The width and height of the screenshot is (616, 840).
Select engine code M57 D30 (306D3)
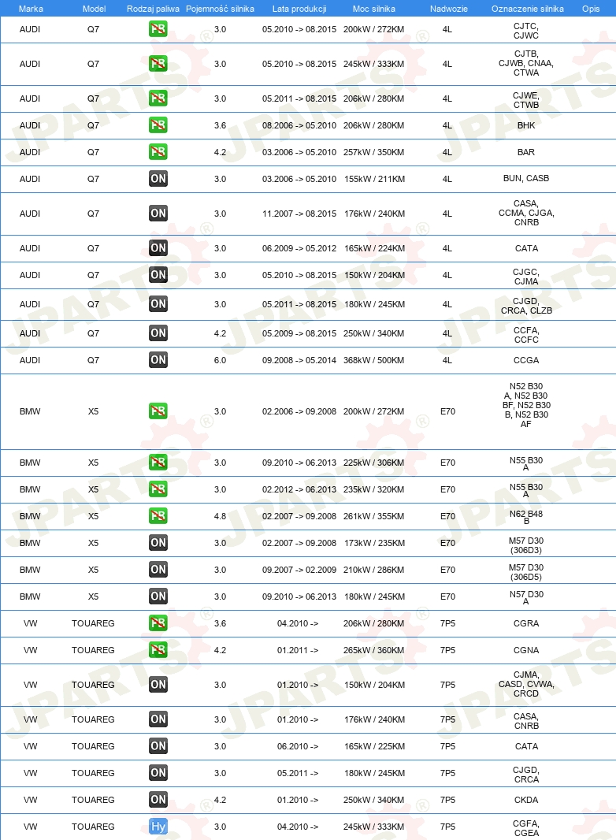526,545
